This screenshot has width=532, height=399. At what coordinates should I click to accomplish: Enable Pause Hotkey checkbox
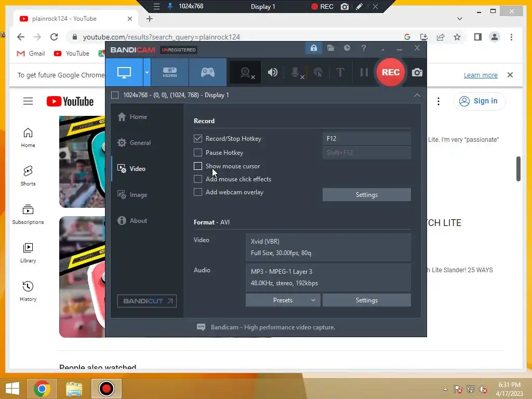(198, 153)
